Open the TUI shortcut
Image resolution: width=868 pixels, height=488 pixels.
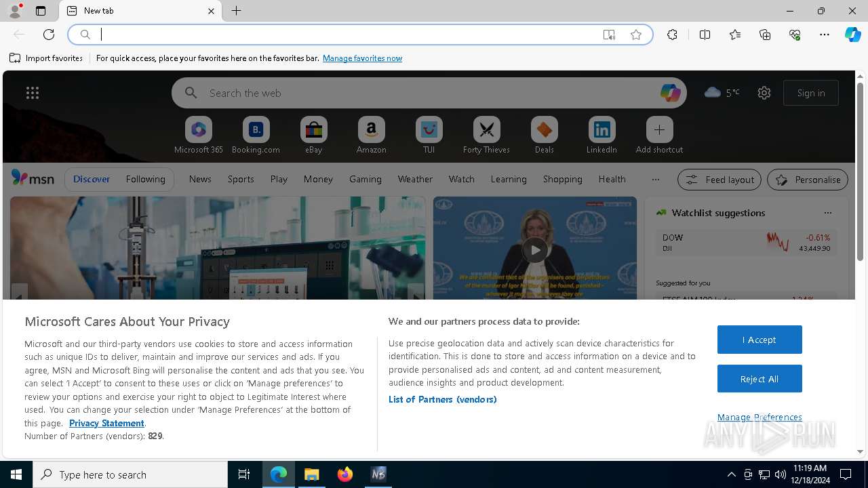pos(429,135)
